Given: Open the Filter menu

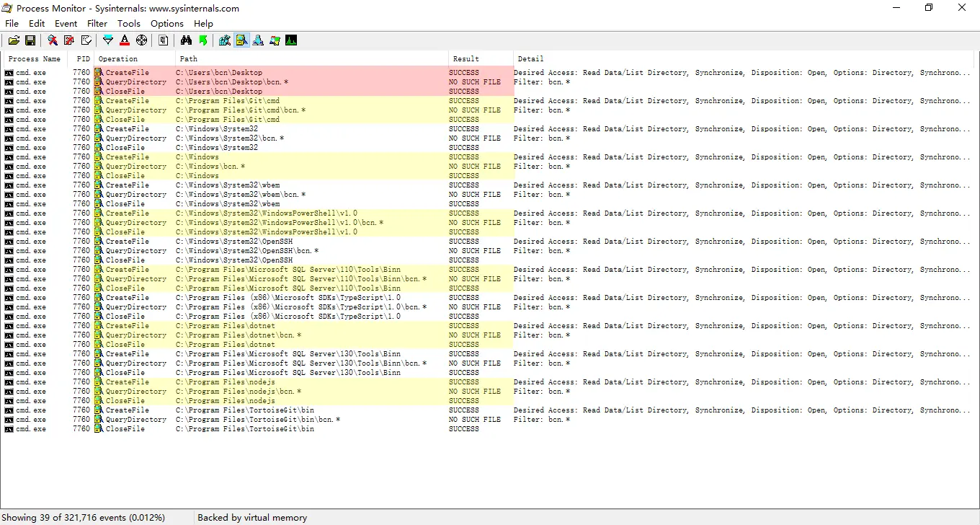Looking at the screenshot, I should pyautogui.click(x=97, y=24).
